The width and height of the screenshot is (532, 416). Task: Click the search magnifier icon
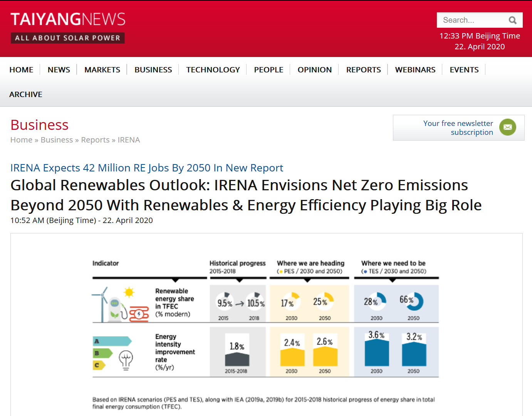click(512, 20)
